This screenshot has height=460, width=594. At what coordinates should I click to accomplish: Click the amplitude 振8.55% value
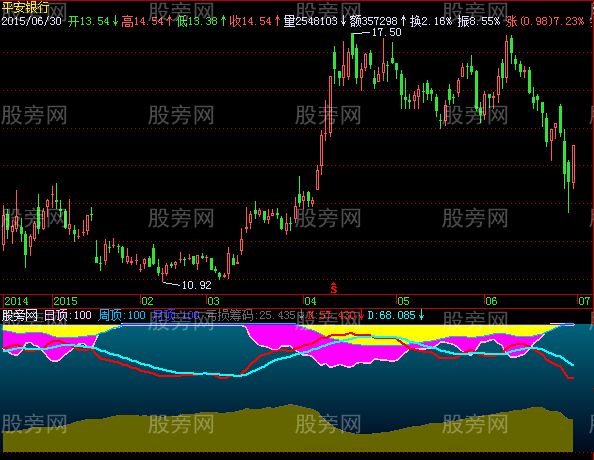[479, 21]
